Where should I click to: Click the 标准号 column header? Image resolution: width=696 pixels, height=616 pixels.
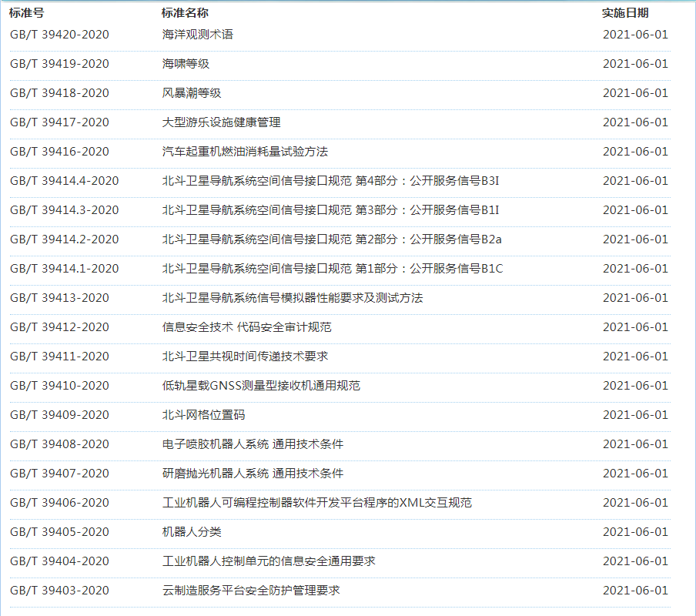[x=27, y=13]
